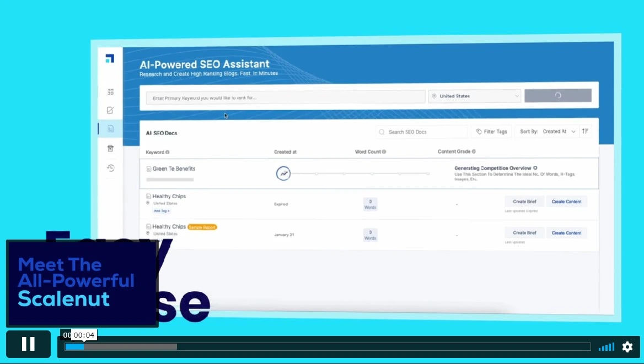Screen dimensions: 644x364
Task: Expand the Sort By Created At dropdown
Action: (547, 131)
